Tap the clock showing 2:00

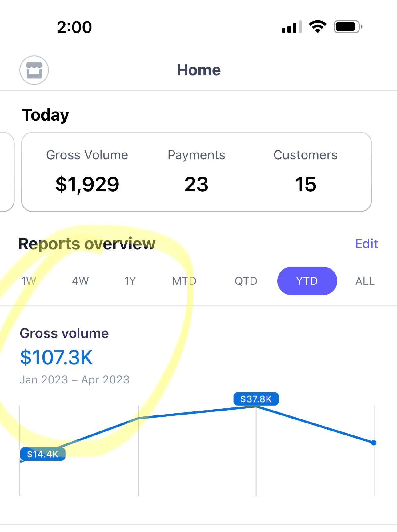74,27
